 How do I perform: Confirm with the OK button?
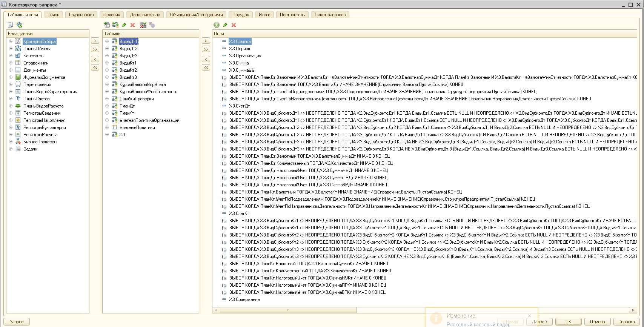pos(568,322)
